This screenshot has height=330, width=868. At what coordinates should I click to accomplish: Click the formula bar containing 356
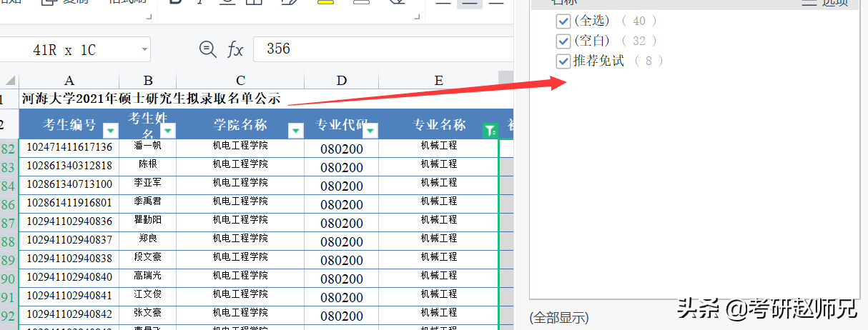[383, 49]
